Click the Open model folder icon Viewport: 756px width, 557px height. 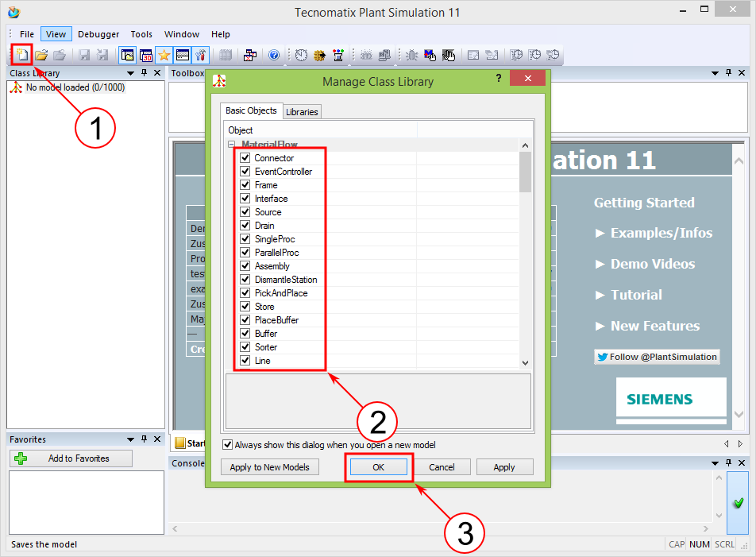point(41,55)
